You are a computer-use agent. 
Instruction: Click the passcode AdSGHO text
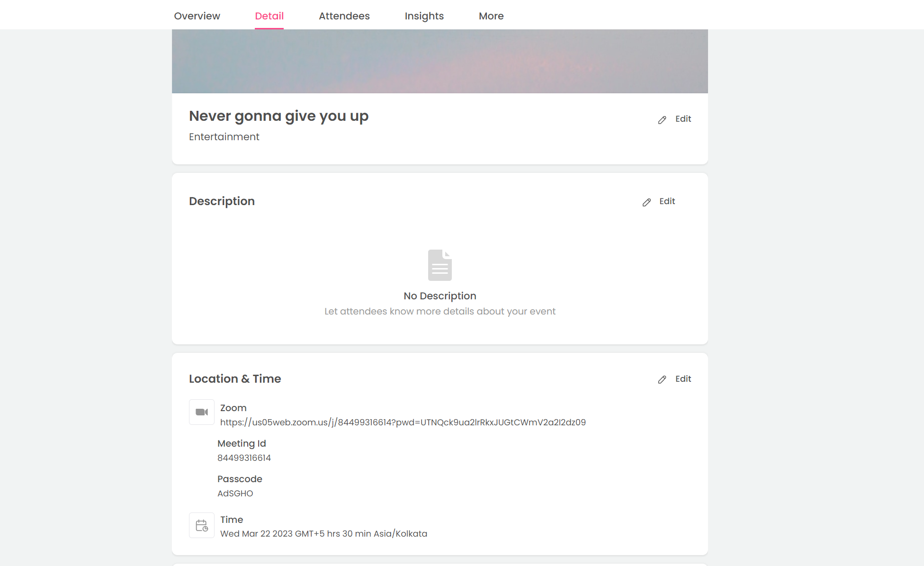235,493
